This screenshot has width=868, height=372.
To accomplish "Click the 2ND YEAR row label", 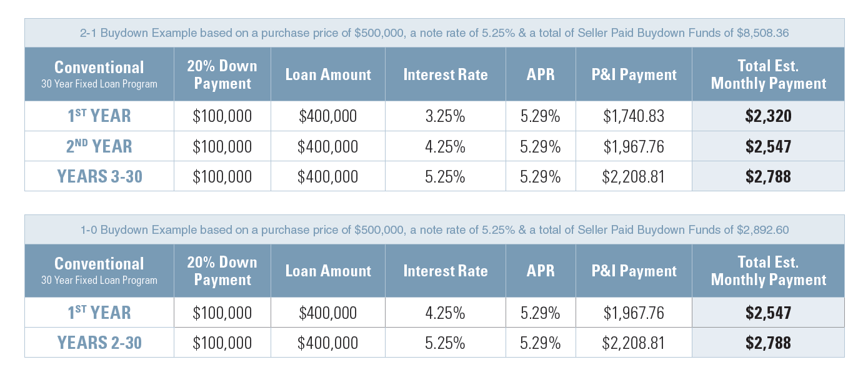I will (99, 146).
